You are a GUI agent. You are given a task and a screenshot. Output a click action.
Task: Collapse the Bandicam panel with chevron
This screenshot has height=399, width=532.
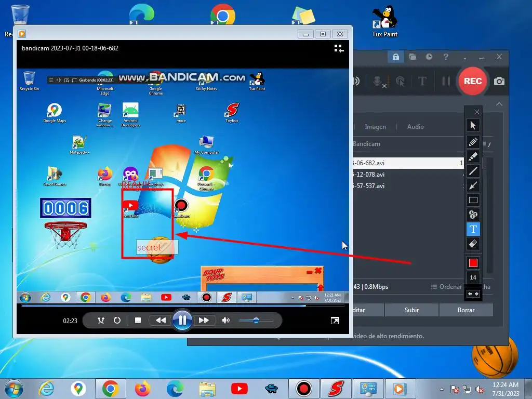499,104
